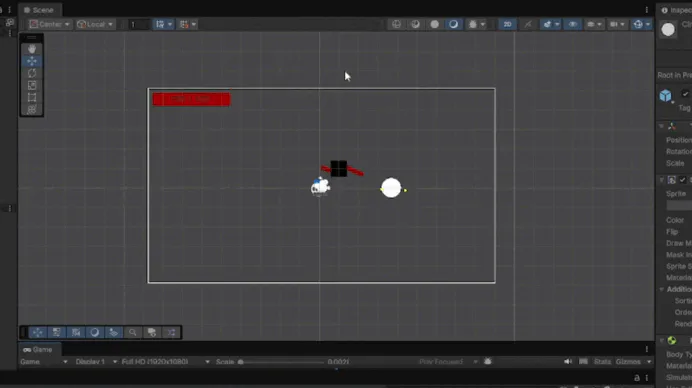
Task: Click the Game view debug bug icon
Action: [488, 362]
